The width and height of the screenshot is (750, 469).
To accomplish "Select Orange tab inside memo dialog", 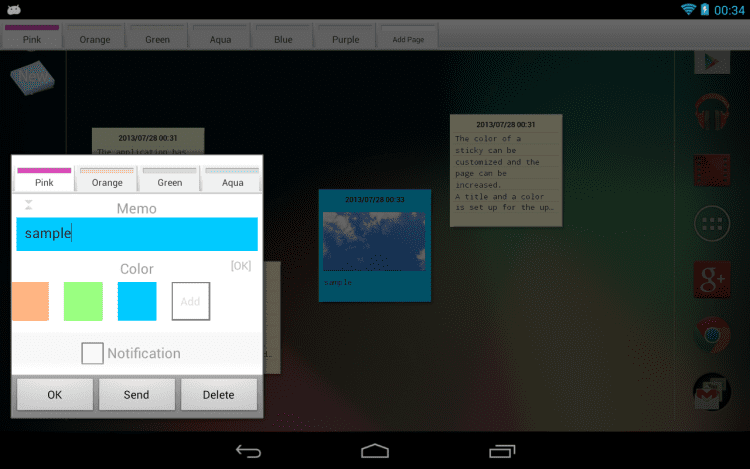I will tap(107, 178).
